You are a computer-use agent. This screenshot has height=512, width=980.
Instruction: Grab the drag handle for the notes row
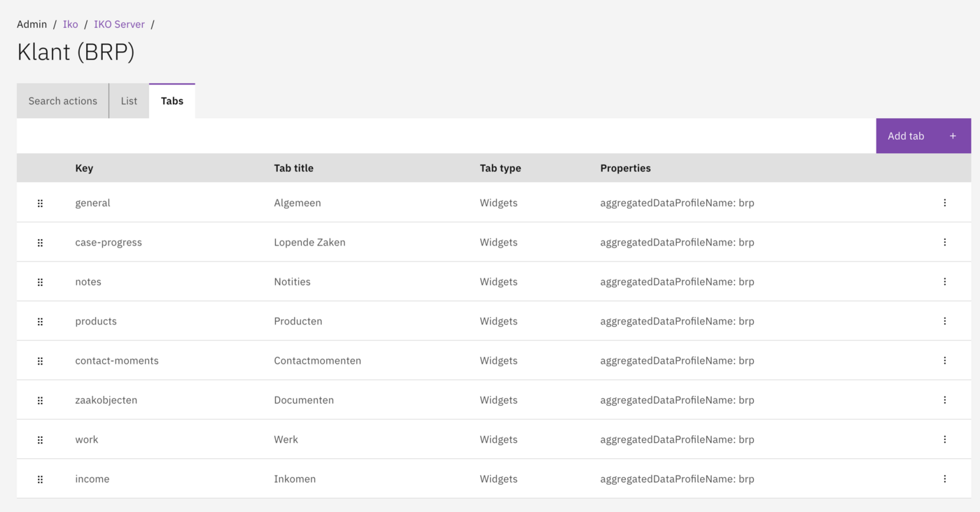(x=40, y=282)
